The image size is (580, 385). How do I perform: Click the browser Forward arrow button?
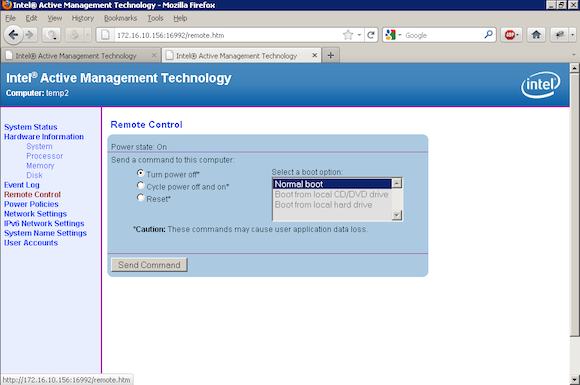[x=30, y=35]
